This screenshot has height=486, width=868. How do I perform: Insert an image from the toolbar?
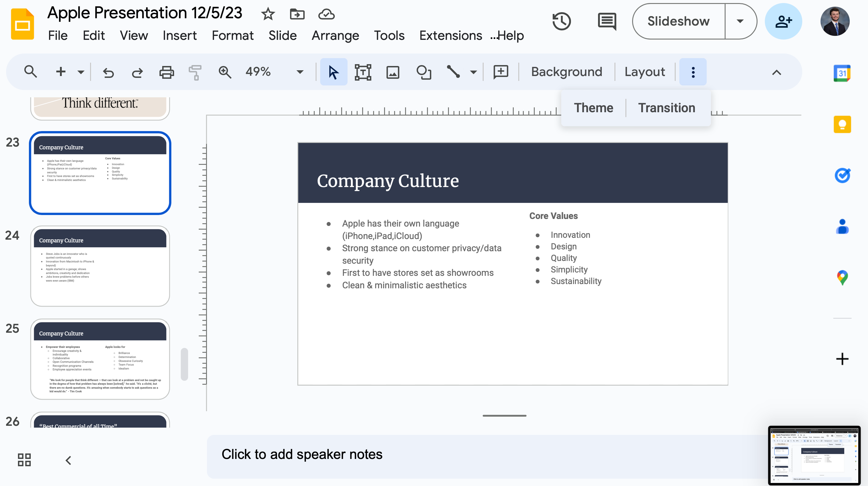tap(393, 72)
